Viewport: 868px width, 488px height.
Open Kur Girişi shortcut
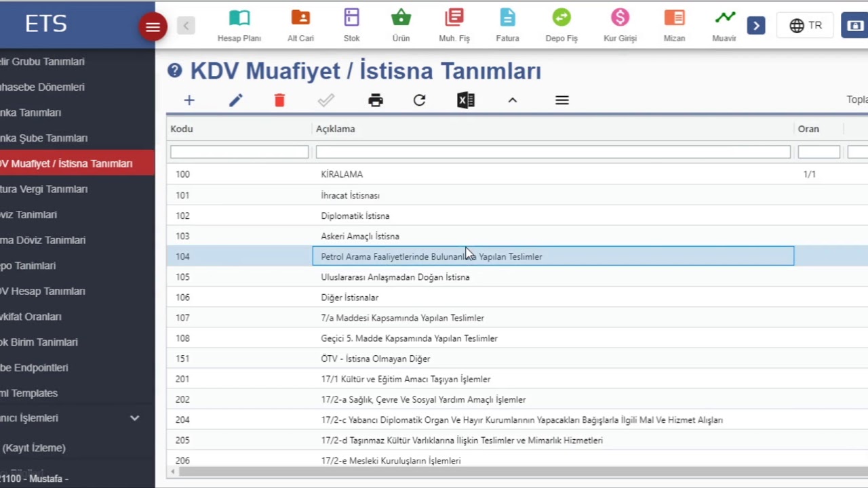(620, 26)
